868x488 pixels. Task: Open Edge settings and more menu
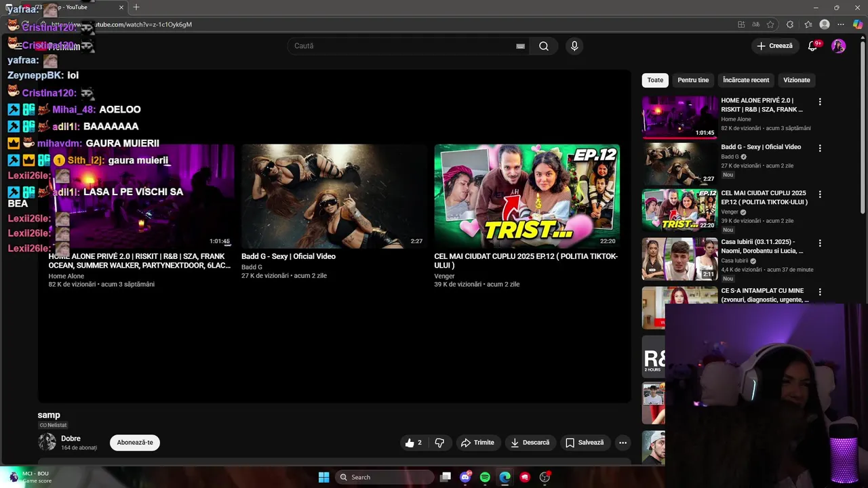[841, 24]
